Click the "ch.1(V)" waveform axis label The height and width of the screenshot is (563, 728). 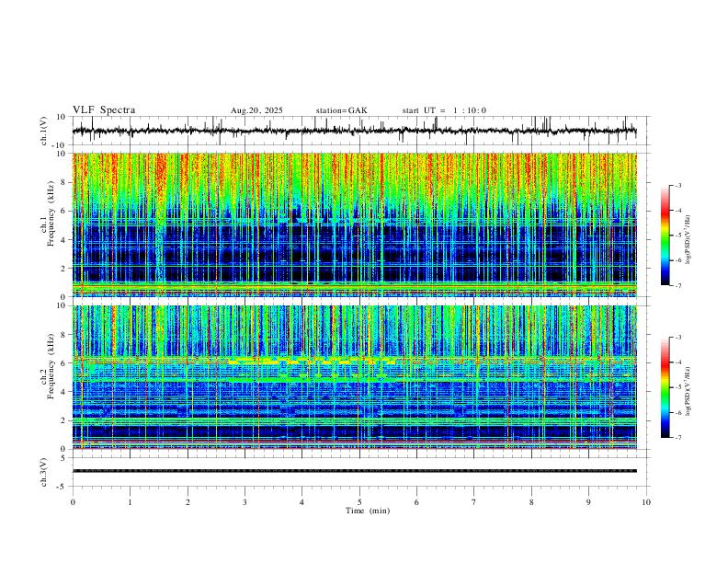tap(44, 131)
